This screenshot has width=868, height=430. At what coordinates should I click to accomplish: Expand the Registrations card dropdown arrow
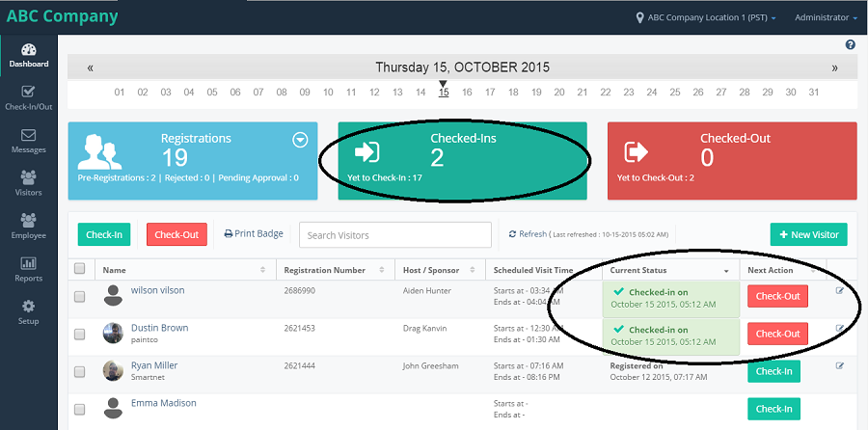[x=300, y=141]
